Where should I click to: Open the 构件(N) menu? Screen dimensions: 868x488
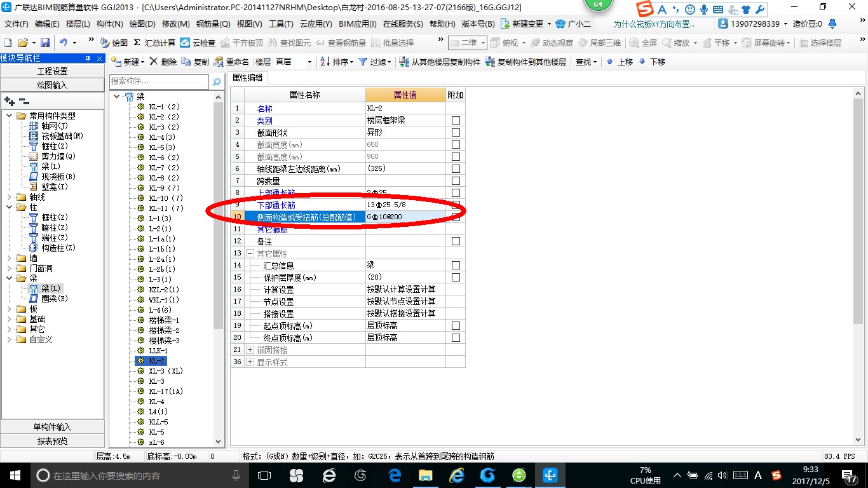coord(109,24)
